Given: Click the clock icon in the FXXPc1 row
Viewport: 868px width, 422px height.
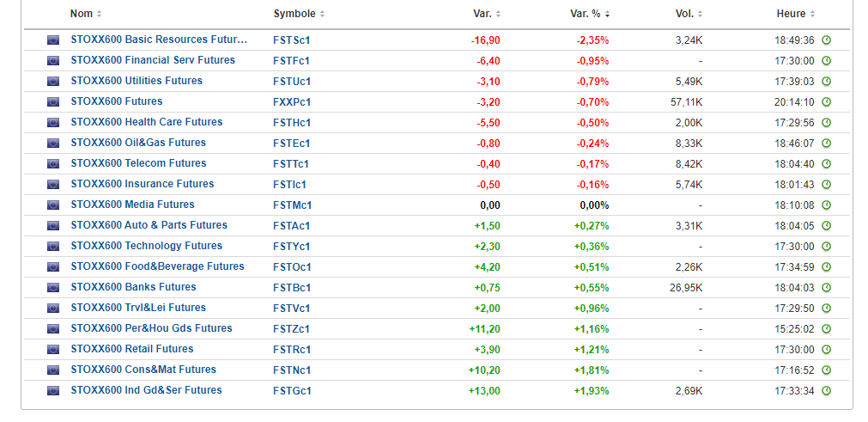Looking at the screenshot, I should pos(826,102).
